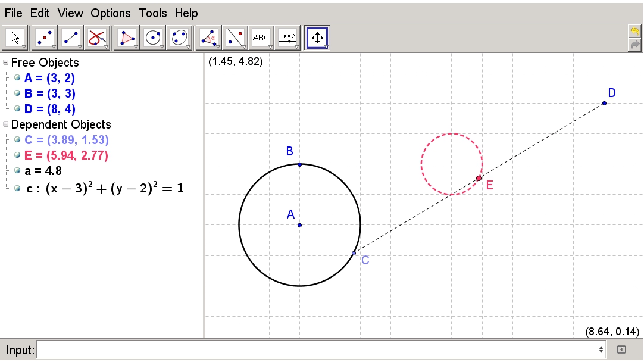Select the New Point tool
Screen dimensions: 644x362
click(44, 38)
